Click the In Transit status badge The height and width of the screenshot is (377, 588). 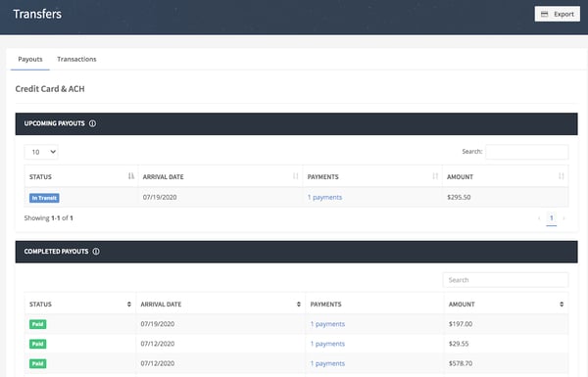pos(44,198)
